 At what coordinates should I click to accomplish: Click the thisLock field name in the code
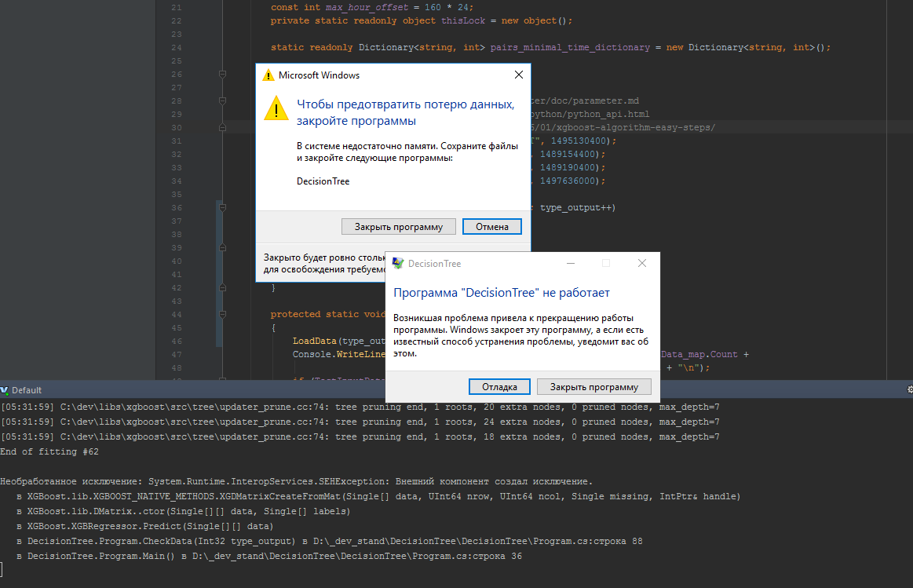coord(463,21)
